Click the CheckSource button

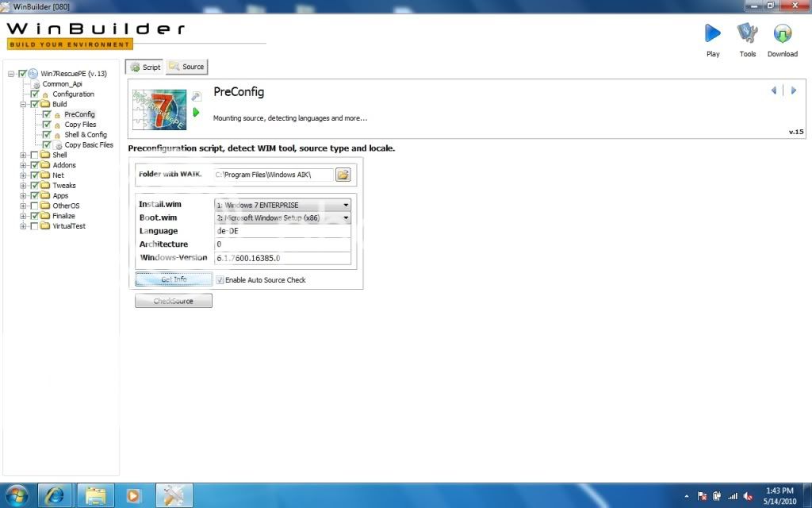tap(174, 301)
